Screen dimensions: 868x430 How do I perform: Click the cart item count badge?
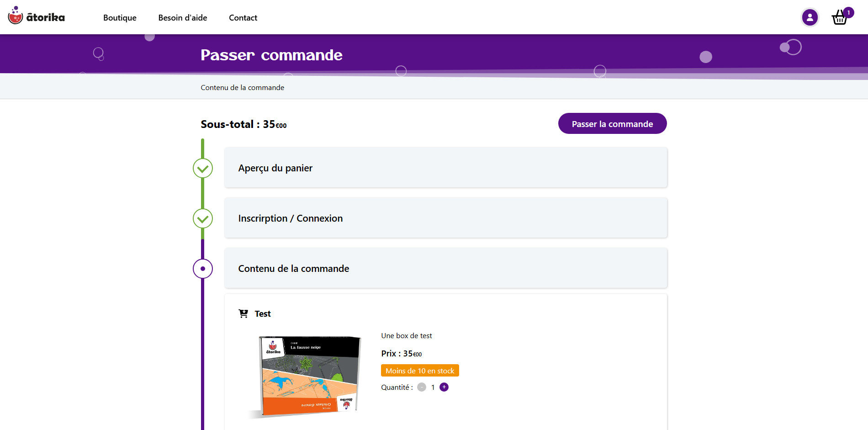tap(848, 12)
